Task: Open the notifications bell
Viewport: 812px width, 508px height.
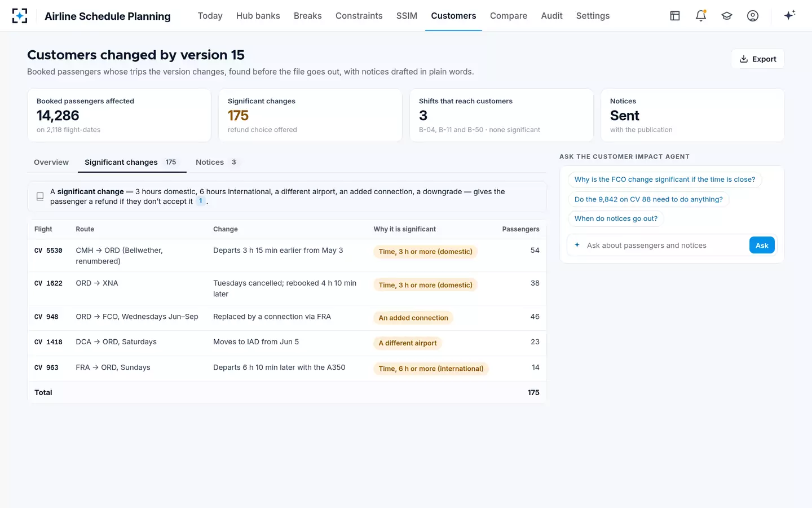Action: click(701, 16)
